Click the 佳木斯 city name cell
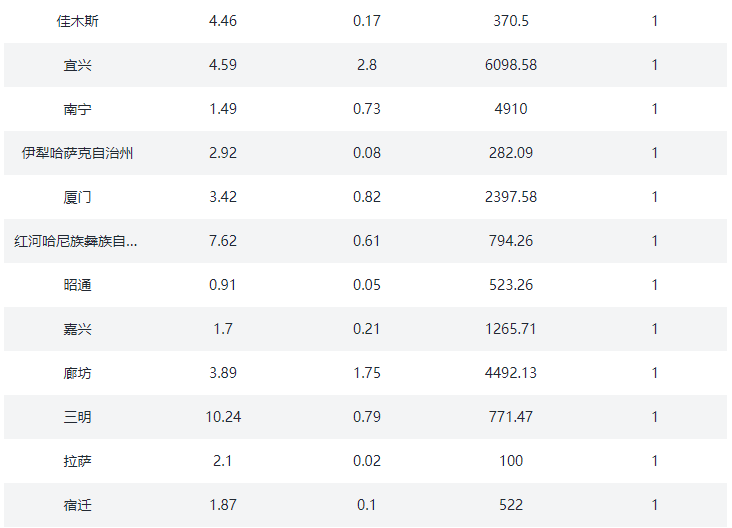 point(77,21)
